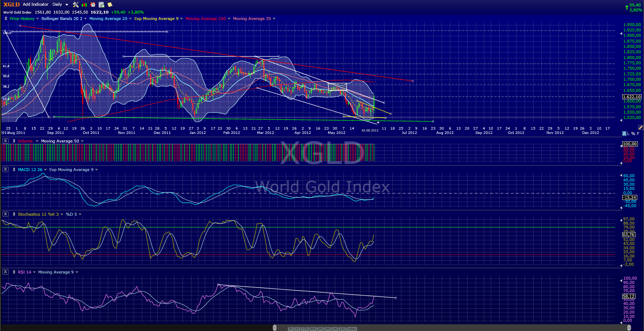Close the Stochastics indicator panel
The width and height of the screenshot is (644, 331).
click(5, 214)
